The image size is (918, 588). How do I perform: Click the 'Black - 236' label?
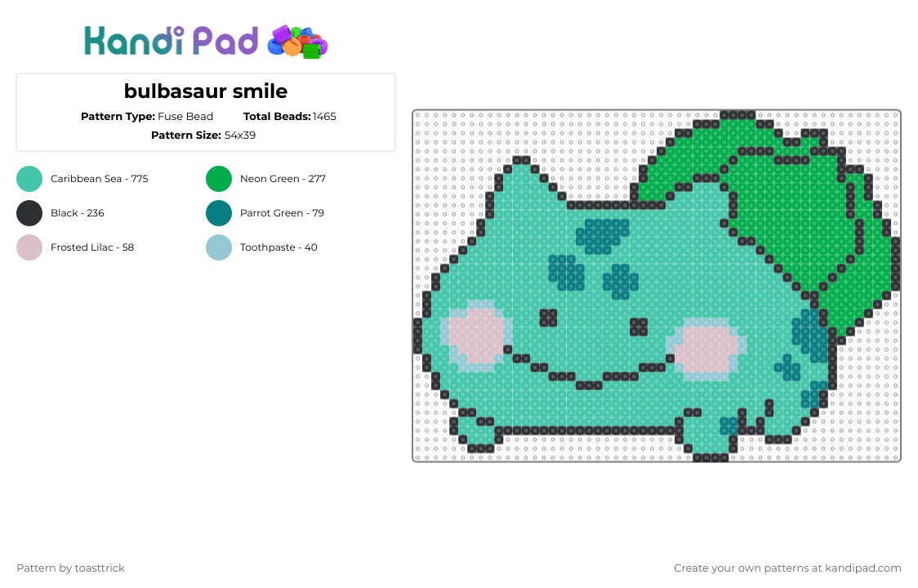click(x=78, y=213)
